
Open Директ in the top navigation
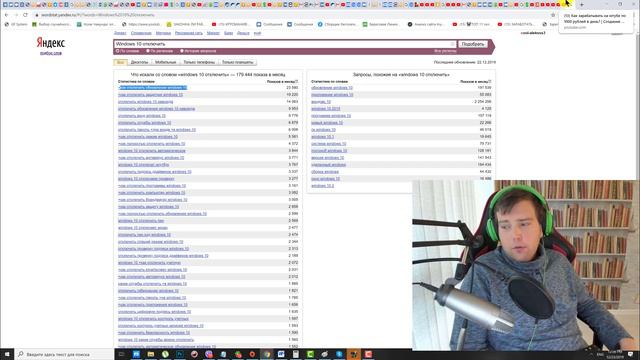120,33
